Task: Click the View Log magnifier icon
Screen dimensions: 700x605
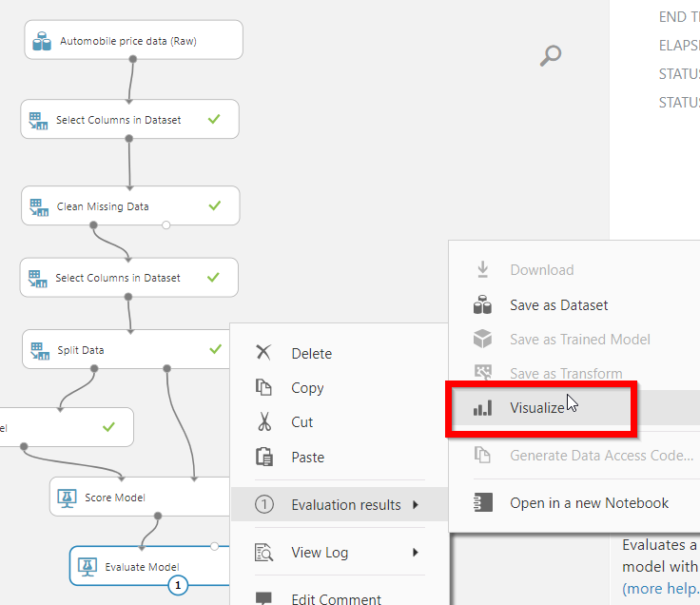Action: tap(263, 553)
